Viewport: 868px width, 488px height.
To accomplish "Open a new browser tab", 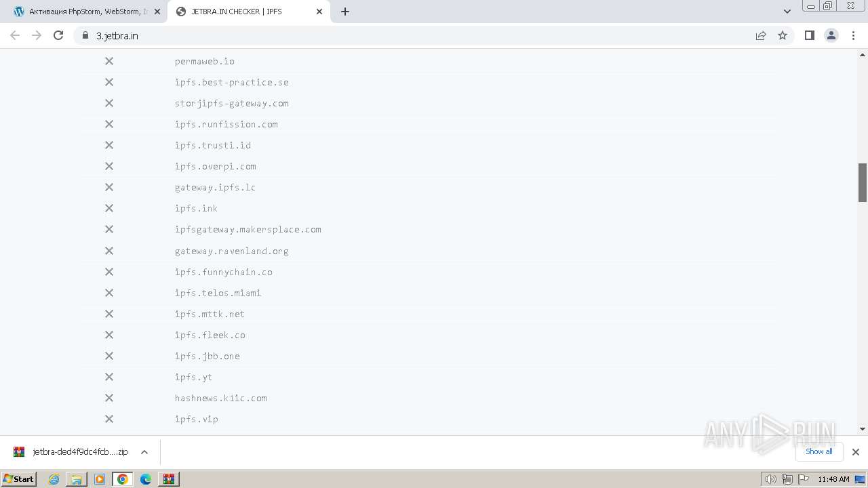I will [x=345, y=12].
